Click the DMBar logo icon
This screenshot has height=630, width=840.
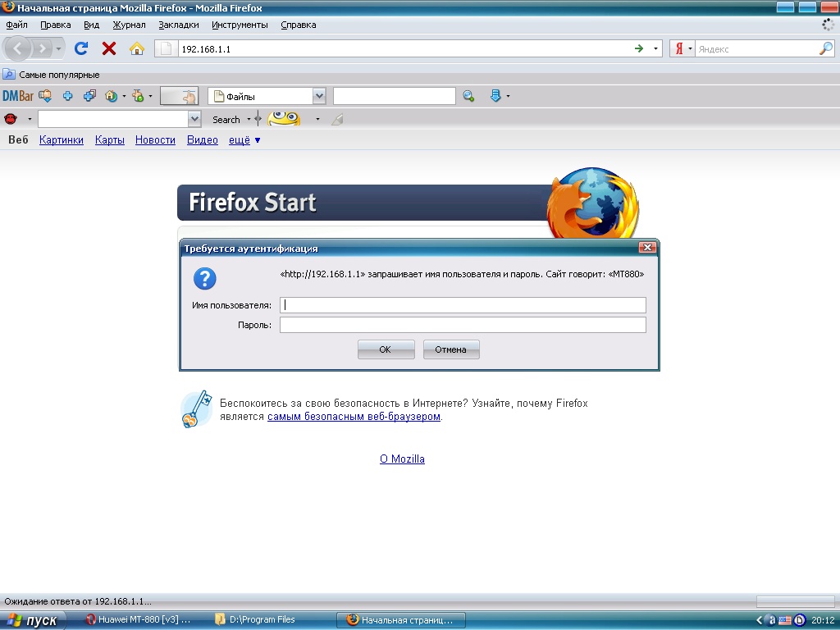(x=18, y=96)
